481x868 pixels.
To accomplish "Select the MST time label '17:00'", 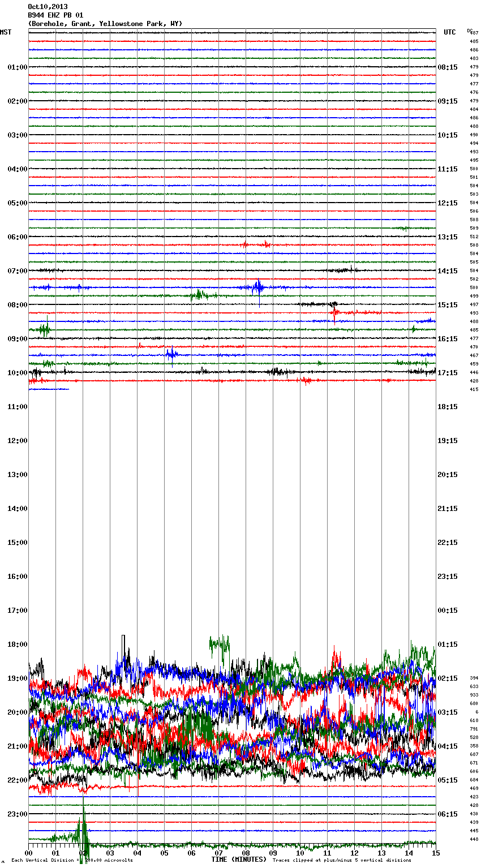I will pyautogui.click(x=18, y=611).
